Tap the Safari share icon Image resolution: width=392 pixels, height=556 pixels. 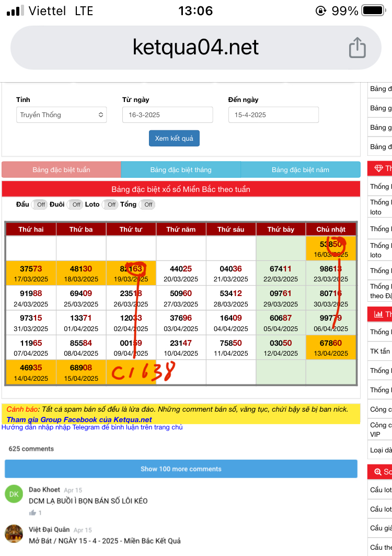357,48
